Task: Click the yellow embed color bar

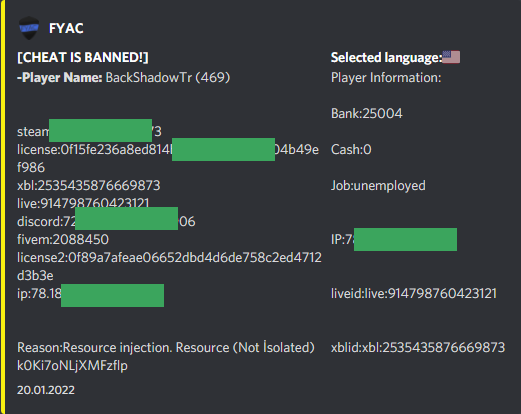Action: (3, 207)
